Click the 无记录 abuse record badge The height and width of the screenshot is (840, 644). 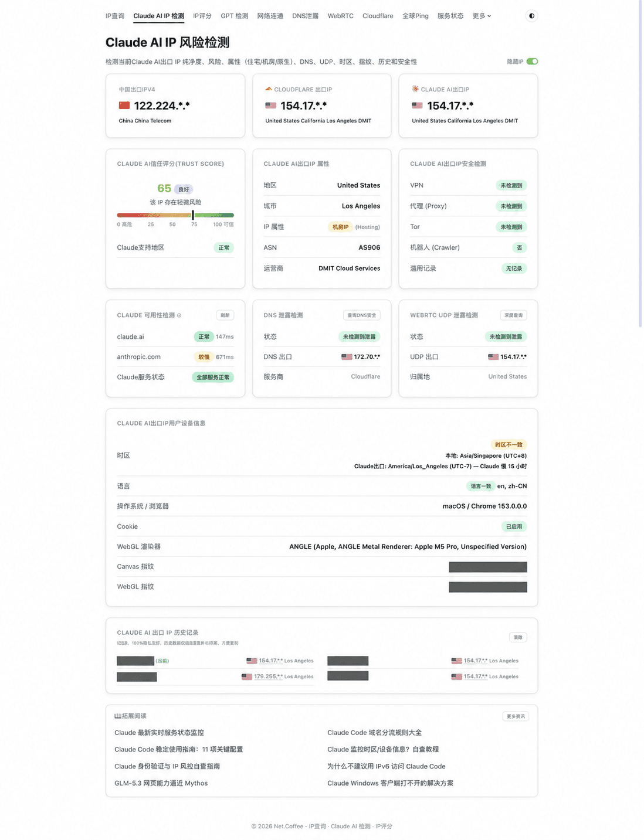[x=514, y=268]
